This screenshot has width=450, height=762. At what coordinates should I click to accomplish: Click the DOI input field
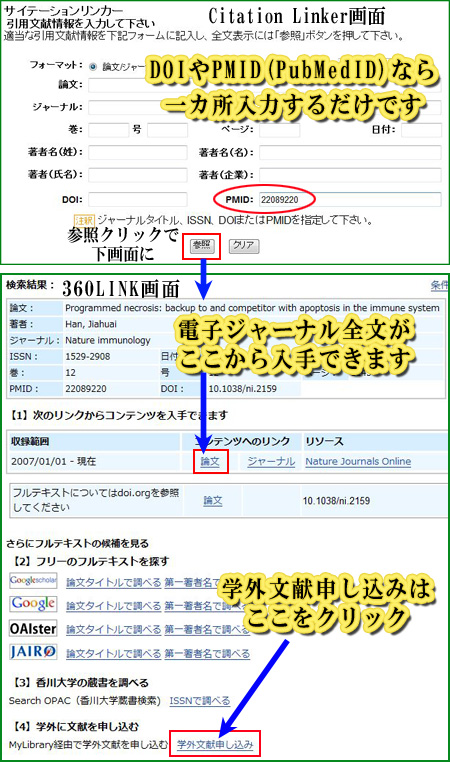[138, 199]
